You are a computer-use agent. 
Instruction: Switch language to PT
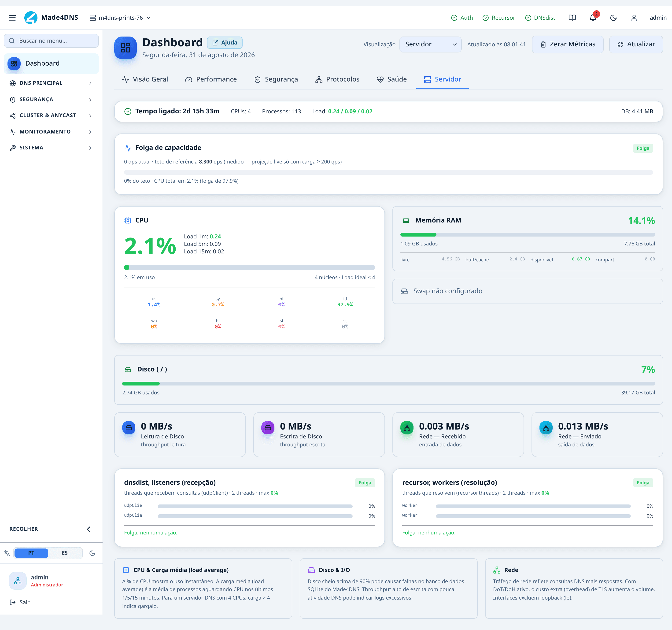point(31,553)
